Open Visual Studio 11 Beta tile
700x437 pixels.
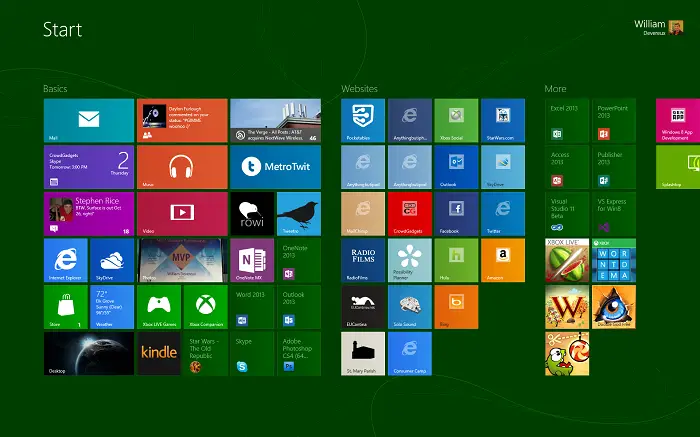[x=567, y=214]
